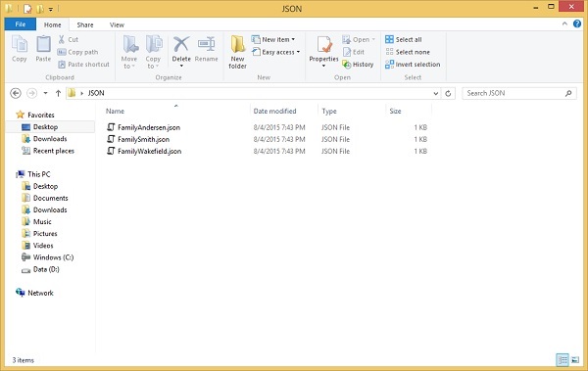588x371 pixels.
Task: Switch to the Home ribbon tab
Action: coord(53,24)
